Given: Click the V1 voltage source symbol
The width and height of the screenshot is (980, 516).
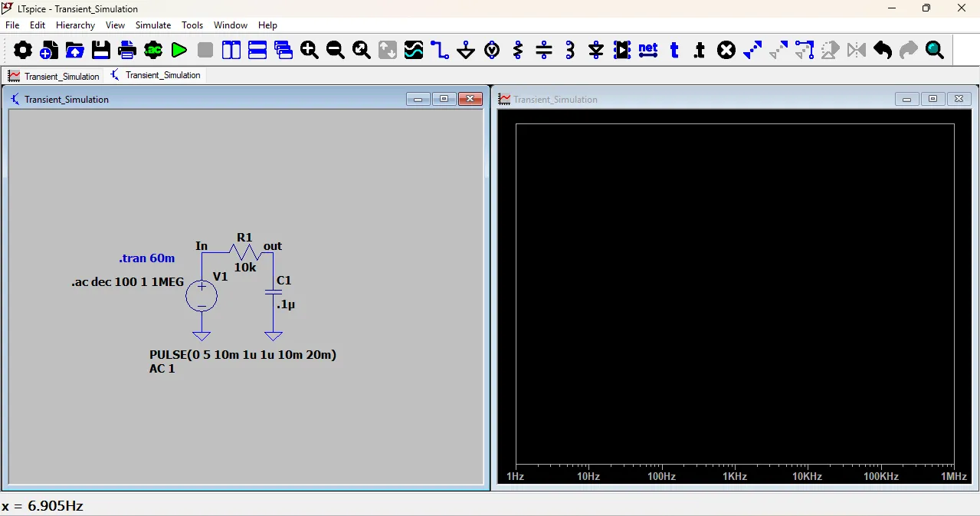Looking at the screenshot, I should (x=202, y=296).
